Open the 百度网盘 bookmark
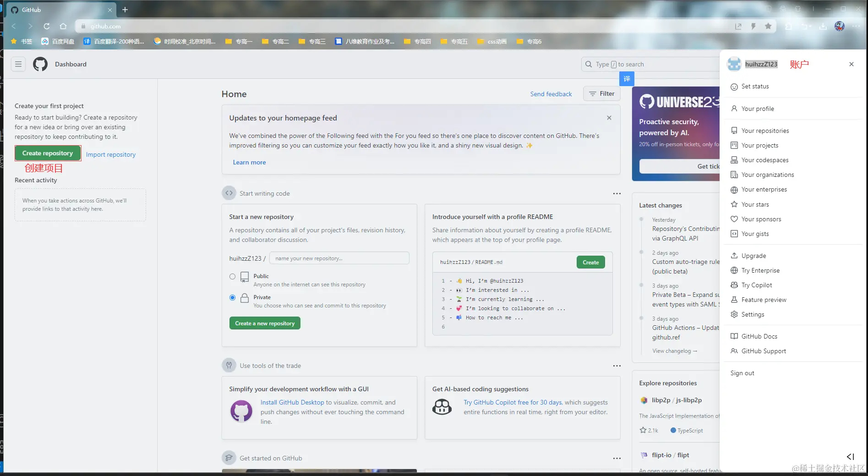 pos(58,41)
